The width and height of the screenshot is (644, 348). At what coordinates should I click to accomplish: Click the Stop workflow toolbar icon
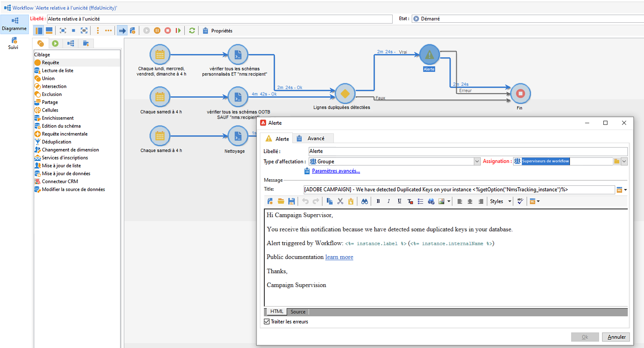click(168, 31)
